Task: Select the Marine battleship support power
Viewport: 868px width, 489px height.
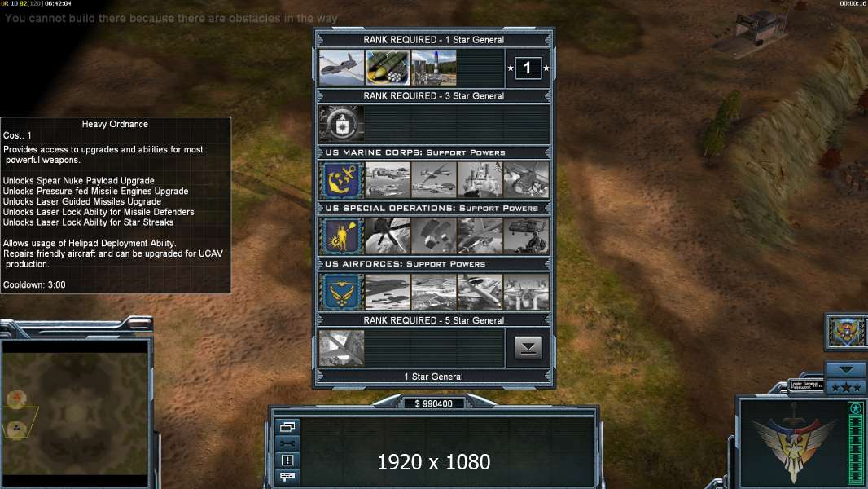Action: (480, 180)
